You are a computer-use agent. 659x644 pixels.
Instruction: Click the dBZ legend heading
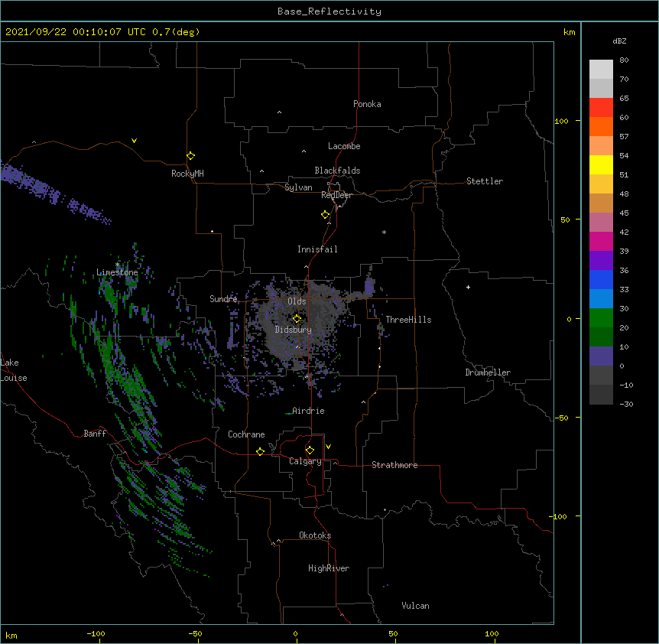coord(619,41)
